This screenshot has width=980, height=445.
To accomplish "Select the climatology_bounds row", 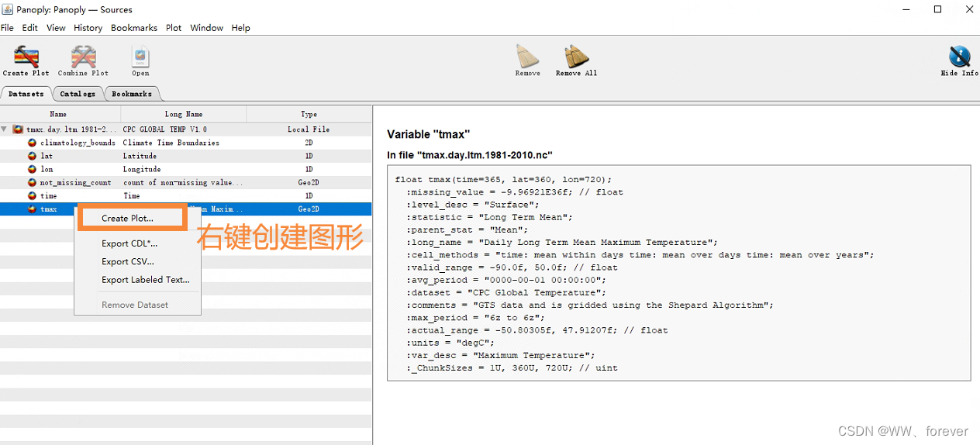I will click(x=186, y=143).
